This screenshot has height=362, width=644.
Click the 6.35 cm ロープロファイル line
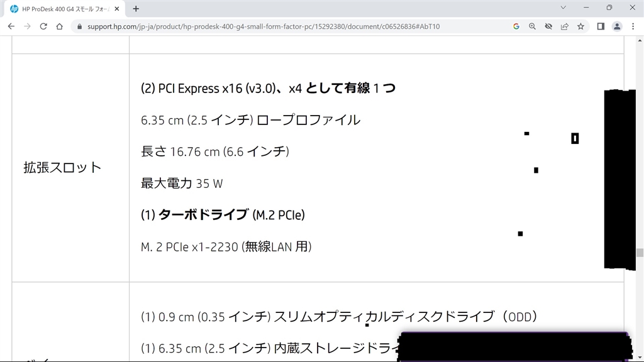click(250, 120)
